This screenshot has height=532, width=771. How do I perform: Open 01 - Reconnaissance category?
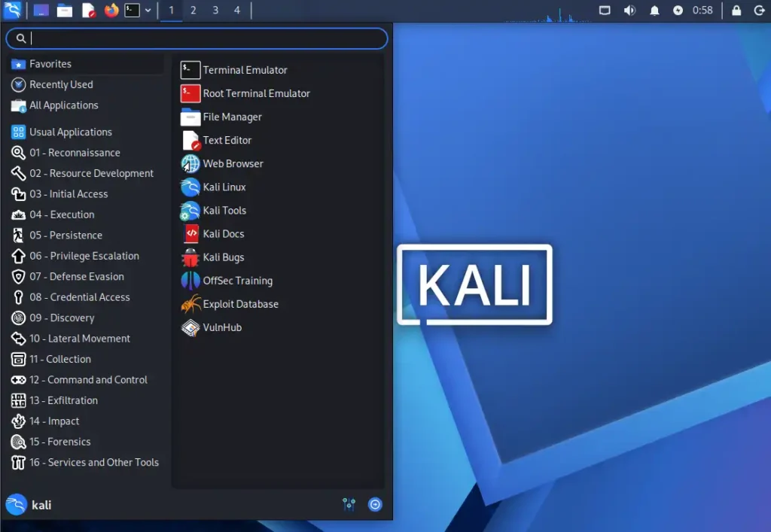point(86,152)
